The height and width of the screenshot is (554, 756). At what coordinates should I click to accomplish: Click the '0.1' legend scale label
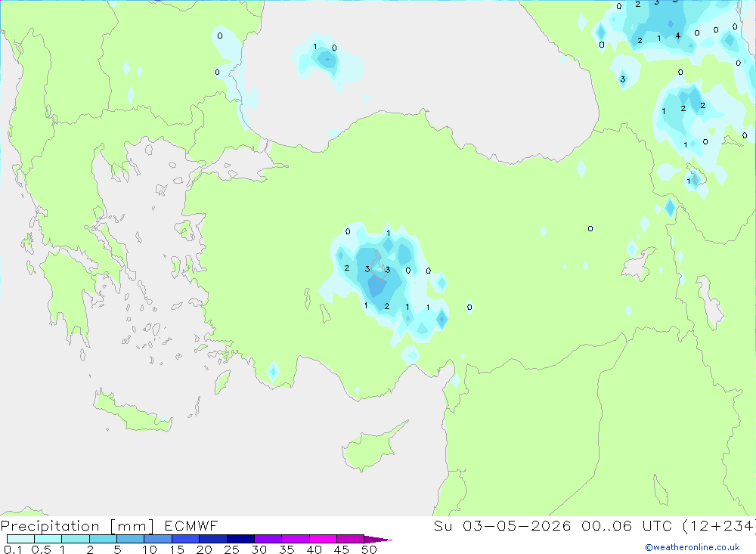point(13,549)
